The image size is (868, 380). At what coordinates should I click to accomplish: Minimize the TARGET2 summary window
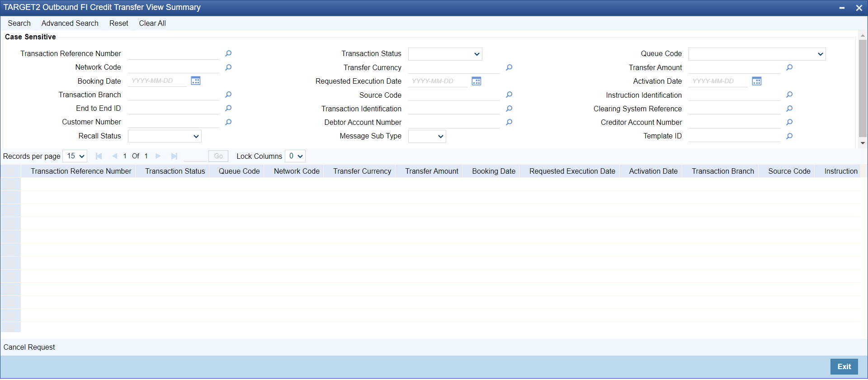coord(842,8)
